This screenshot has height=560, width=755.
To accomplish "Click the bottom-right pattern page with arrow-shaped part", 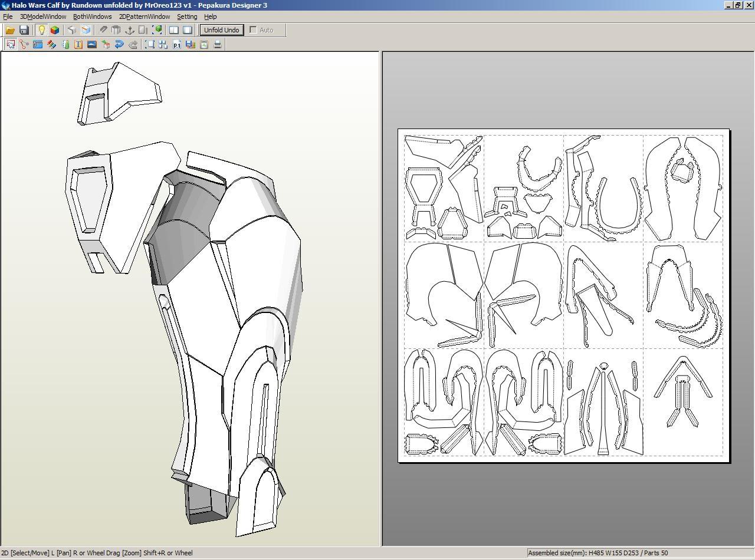I will [682, 401].
